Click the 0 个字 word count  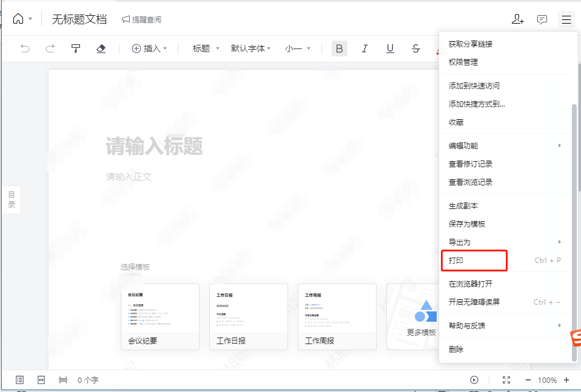[x=88, y=380]
